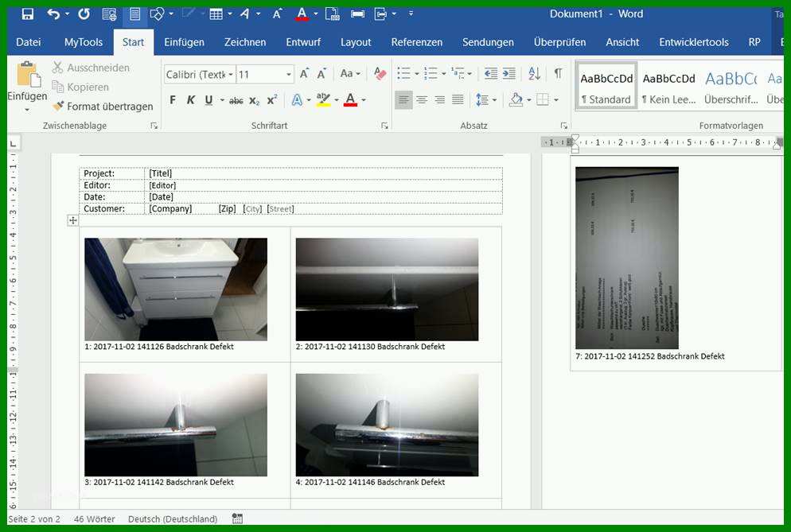This screenshot has height=532, width=791.
Task: Apply subscript formatting
Action: pyautogui.click(x=255, y=100)
